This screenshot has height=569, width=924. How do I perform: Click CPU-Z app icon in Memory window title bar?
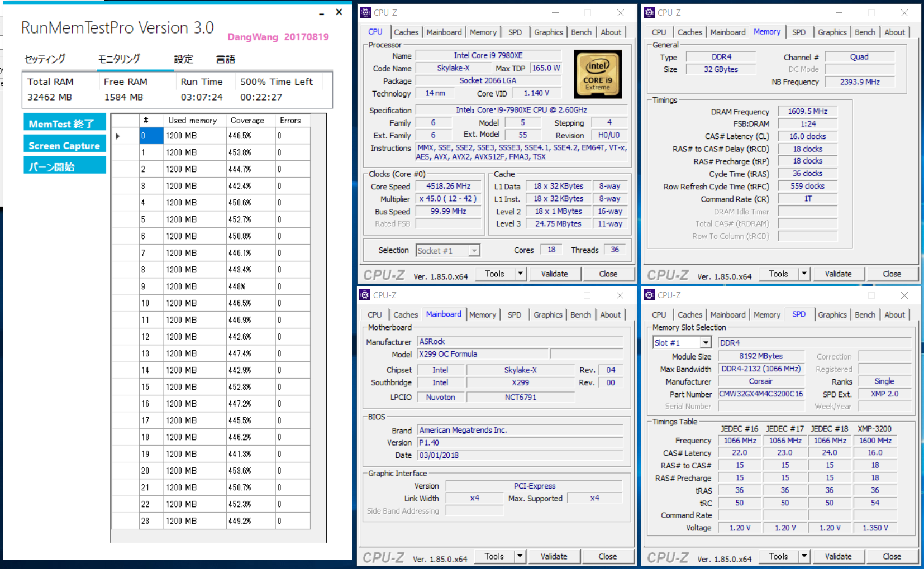(x=649, y=12)
